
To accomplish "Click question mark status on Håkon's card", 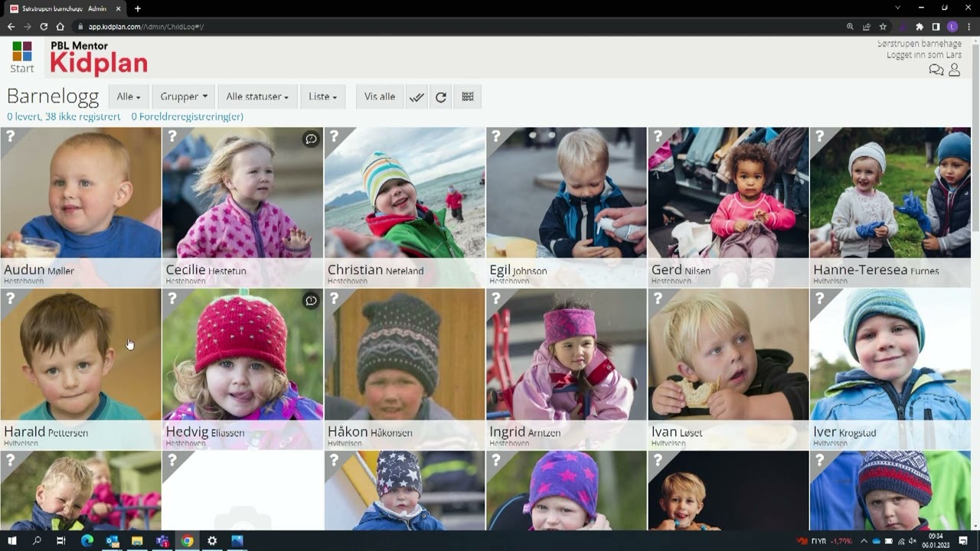I will (x=335, y=298).
